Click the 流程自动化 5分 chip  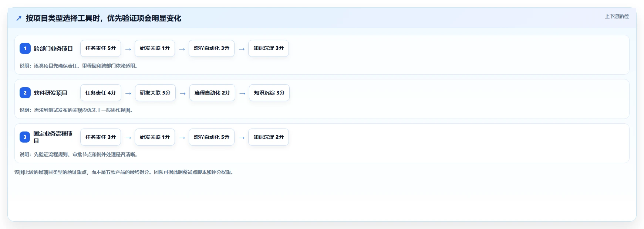[212, 137]
